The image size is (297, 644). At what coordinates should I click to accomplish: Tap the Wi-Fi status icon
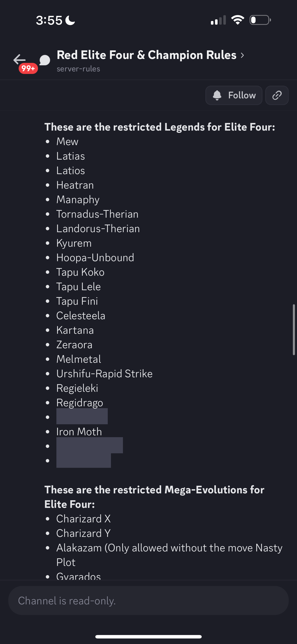pos(238,20)
